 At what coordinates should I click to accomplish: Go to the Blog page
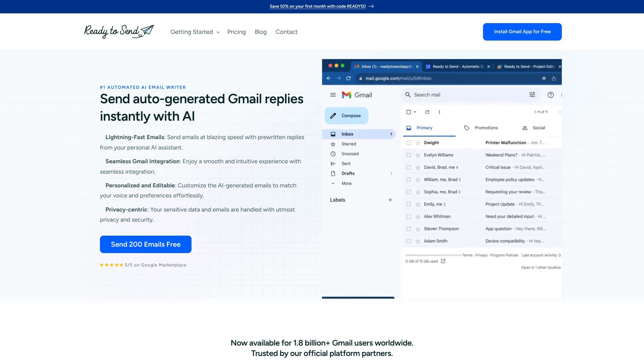(261, 32)
